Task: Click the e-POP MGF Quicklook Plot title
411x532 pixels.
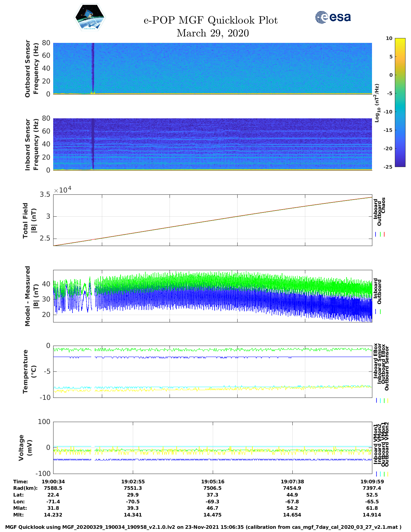Action: click(x=210, y=20)
